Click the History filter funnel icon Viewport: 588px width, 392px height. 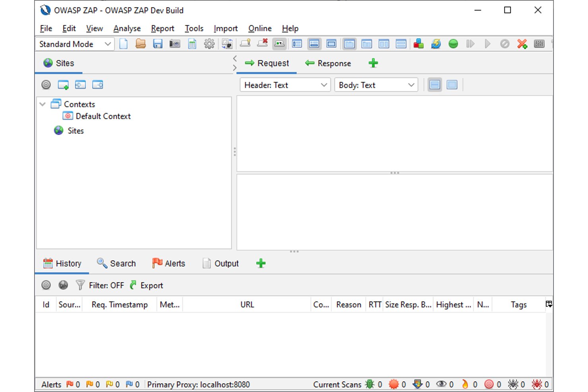point(80,285)
